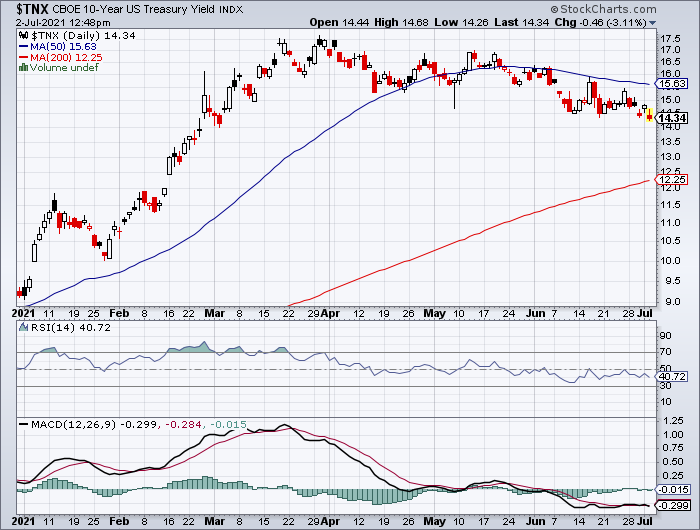The image size is (700, 530).
Task: Click the RSI(14) 40.72 indicator label
Action: [71, 327]
